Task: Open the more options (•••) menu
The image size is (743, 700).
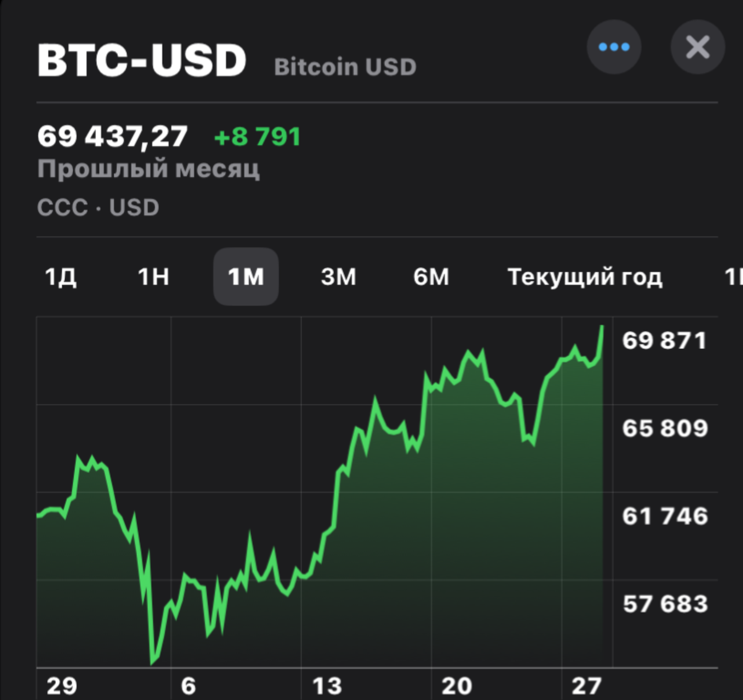Action: click(614, 47)
